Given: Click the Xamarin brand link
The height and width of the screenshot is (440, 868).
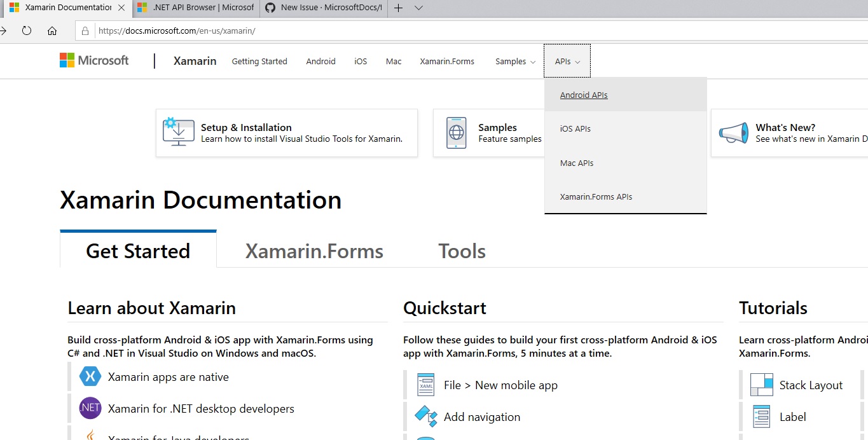Looking at the screenshot, I should [195, 61].
